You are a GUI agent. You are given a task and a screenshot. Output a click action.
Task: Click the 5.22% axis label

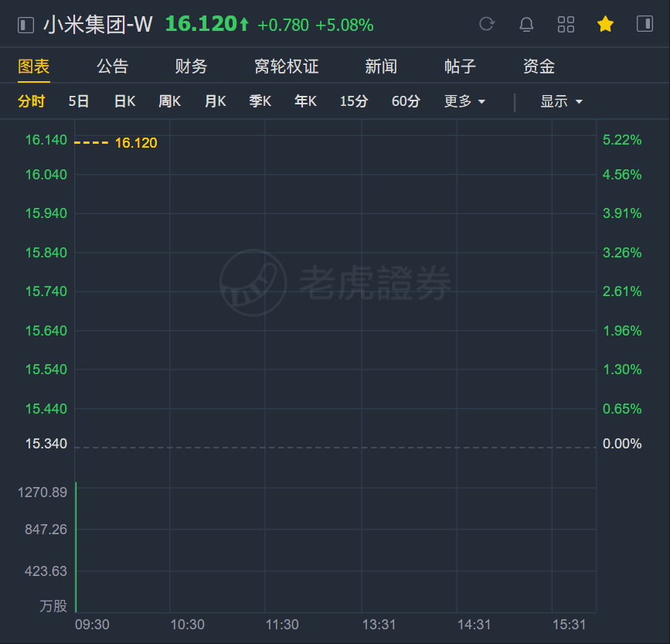(622, 140)
